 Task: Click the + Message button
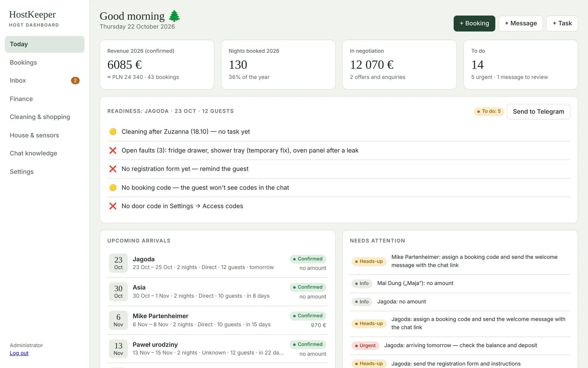[520, 24]
